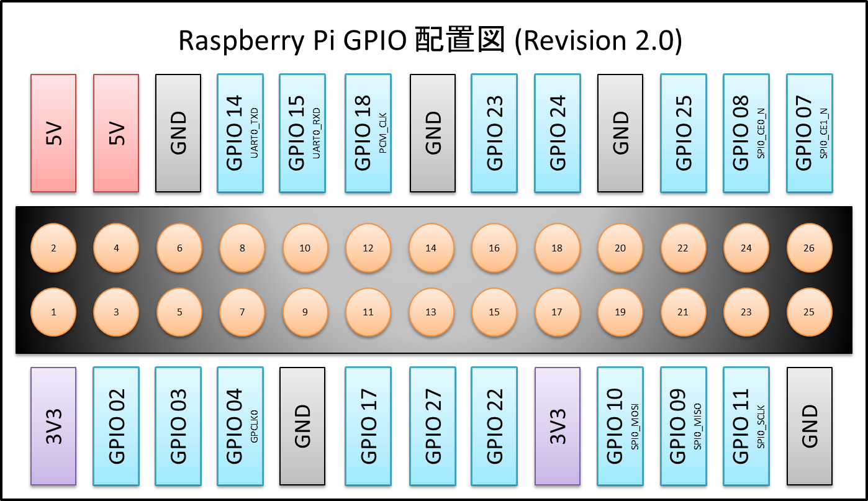
Task: Click pin circle number 5
Action: click(x=179, y=312)
